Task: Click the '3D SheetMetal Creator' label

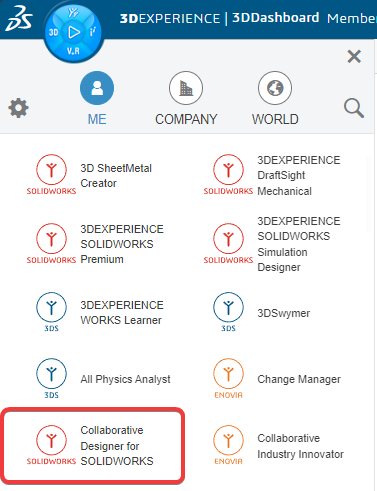Action: (x=116, y=176)
